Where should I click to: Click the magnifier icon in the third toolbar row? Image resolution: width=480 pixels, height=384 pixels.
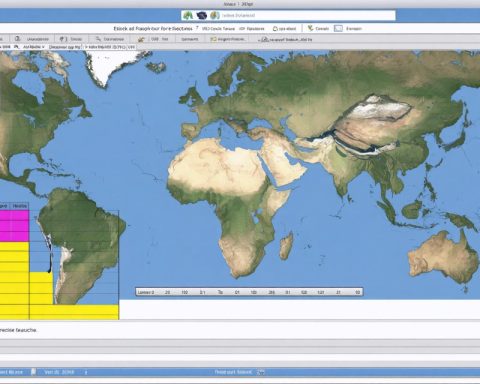click(x=98, y=39)
